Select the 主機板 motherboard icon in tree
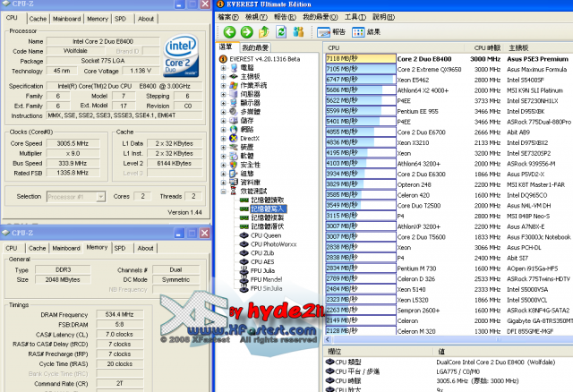 234,76
